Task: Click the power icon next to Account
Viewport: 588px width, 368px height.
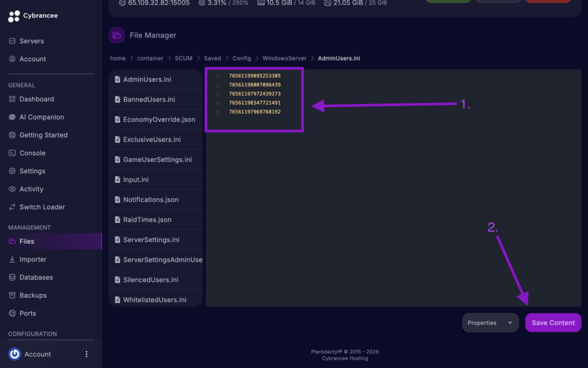Action: coord(14,354)
